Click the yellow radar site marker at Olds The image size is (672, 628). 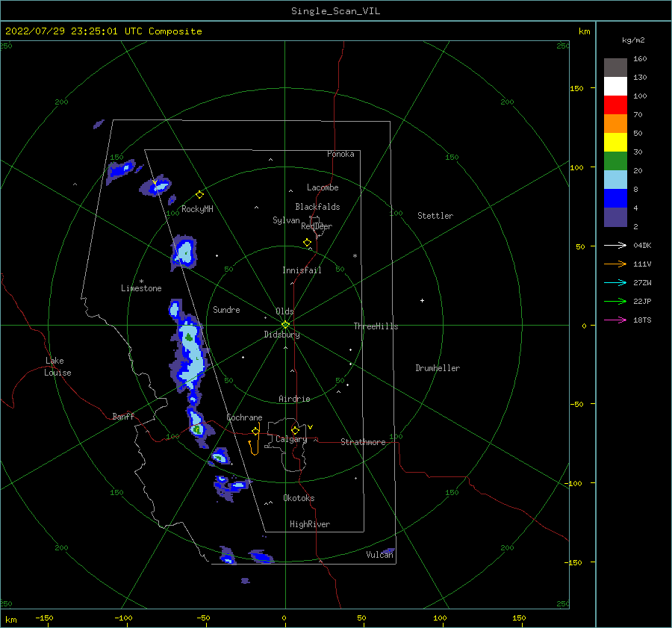coord(285,325)
